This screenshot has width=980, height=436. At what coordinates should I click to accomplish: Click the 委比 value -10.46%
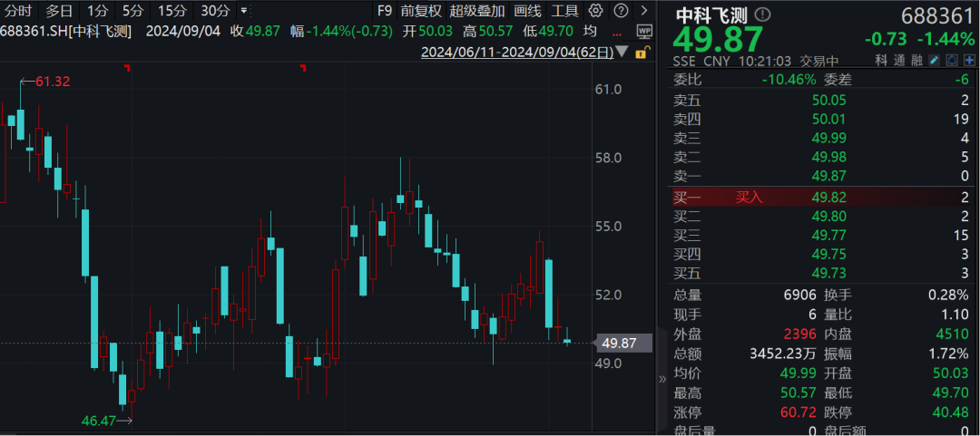tap(789, 80)
